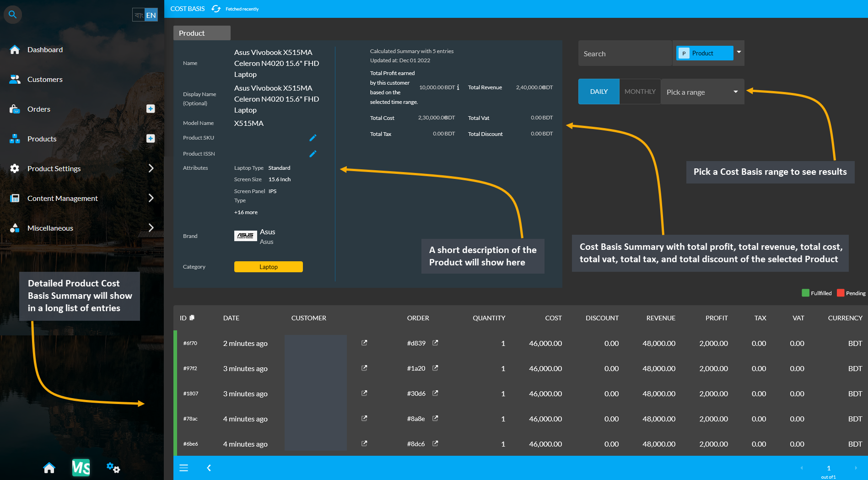Click order number #8dc6

click(416, 444)
